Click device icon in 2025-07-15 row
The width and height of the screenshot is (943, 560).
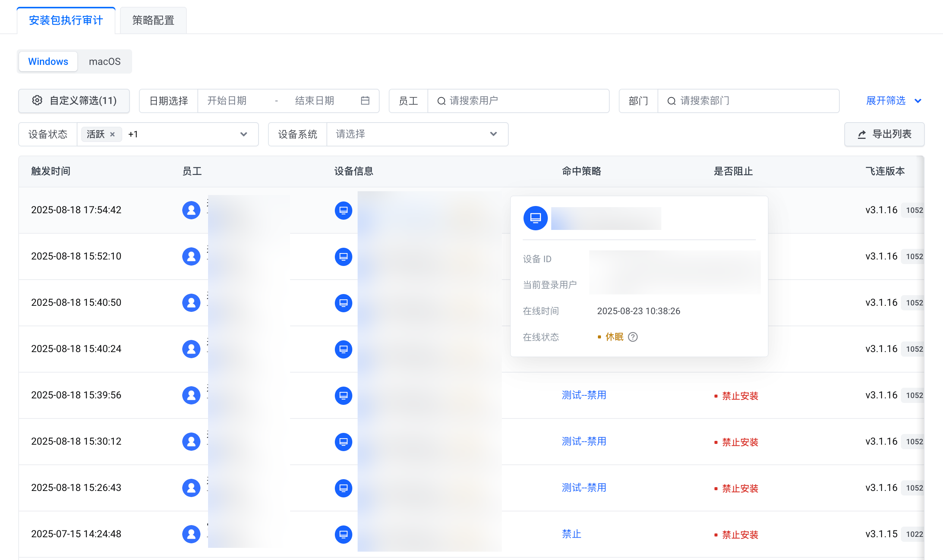click(x=343, y=534)
